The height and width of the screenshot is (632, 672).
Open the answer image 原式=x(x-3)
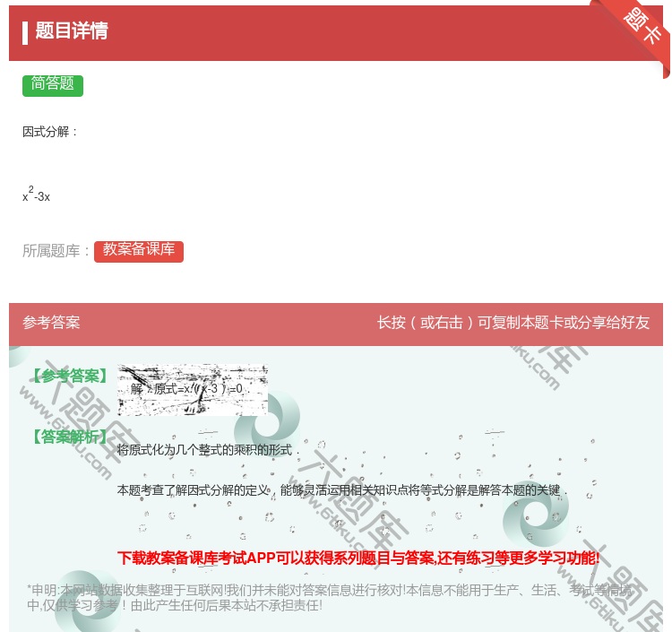click(x=193, y=390)
